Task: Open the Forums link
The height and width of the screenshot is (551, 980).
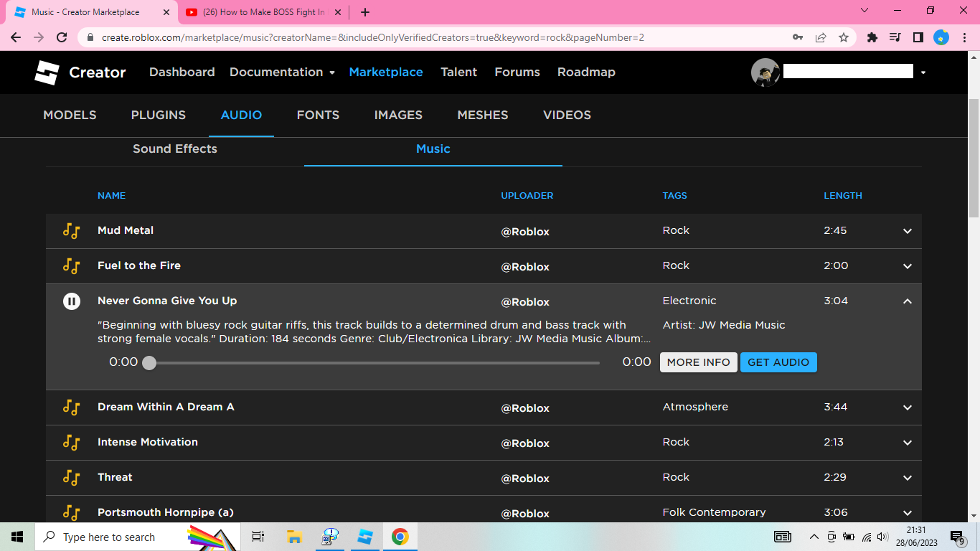Action: click(517, 72)
